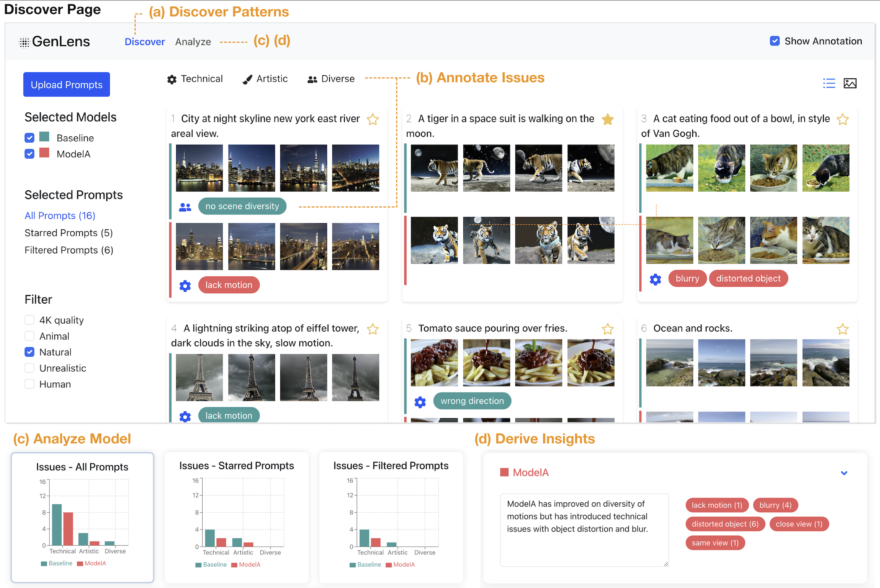Click the ModelA insights text box

(x=584, y=530)
